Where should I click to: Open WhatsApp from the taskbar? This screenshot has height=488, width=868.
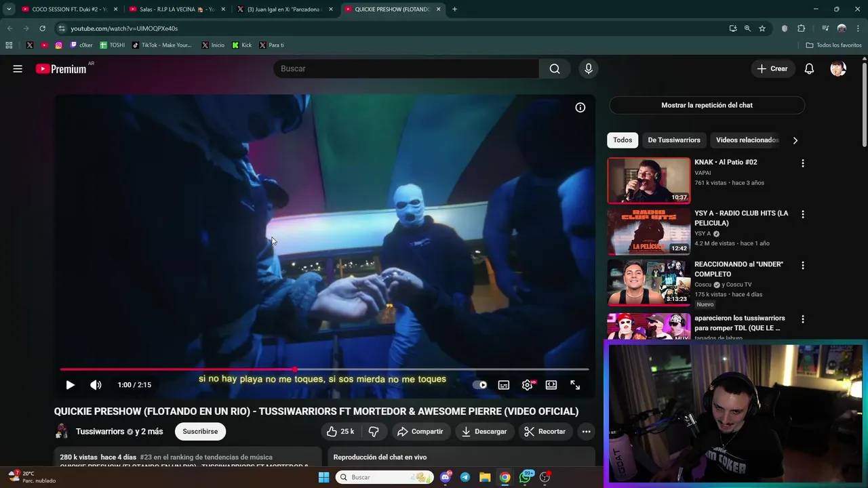click(526, 477)
